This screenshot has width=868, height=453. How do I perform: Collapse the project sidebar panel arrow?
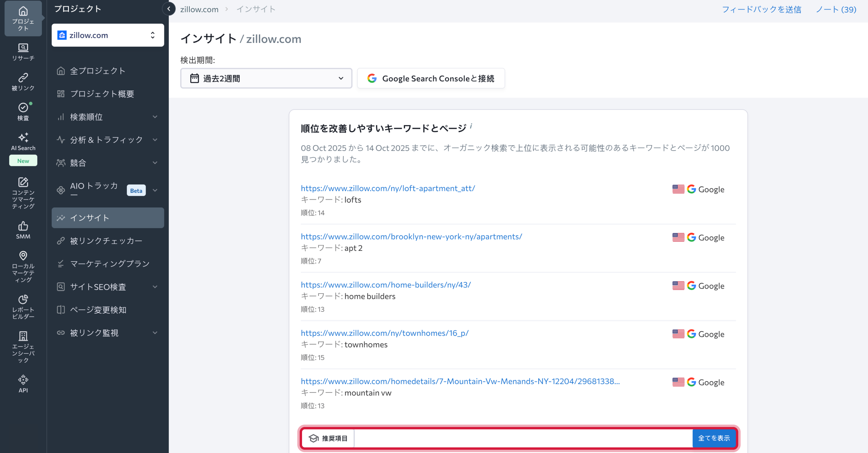[168, 9]
